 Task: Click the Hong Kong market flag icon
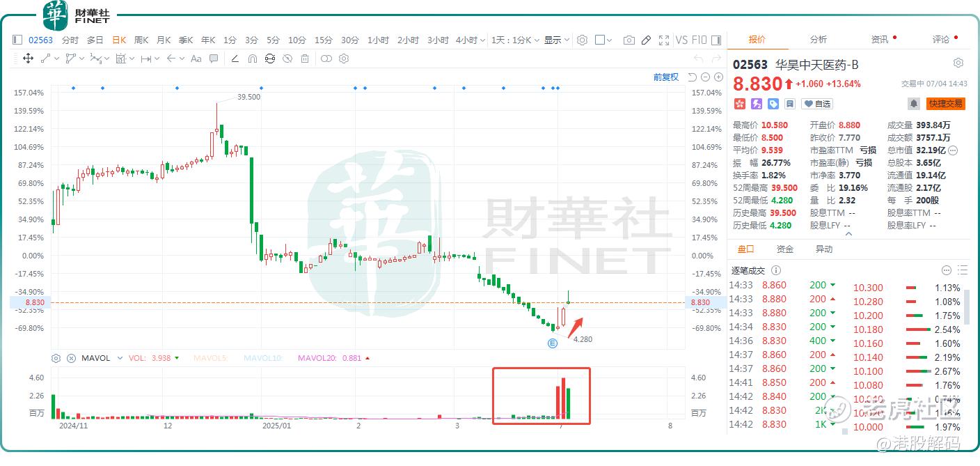tap(739, 104)
